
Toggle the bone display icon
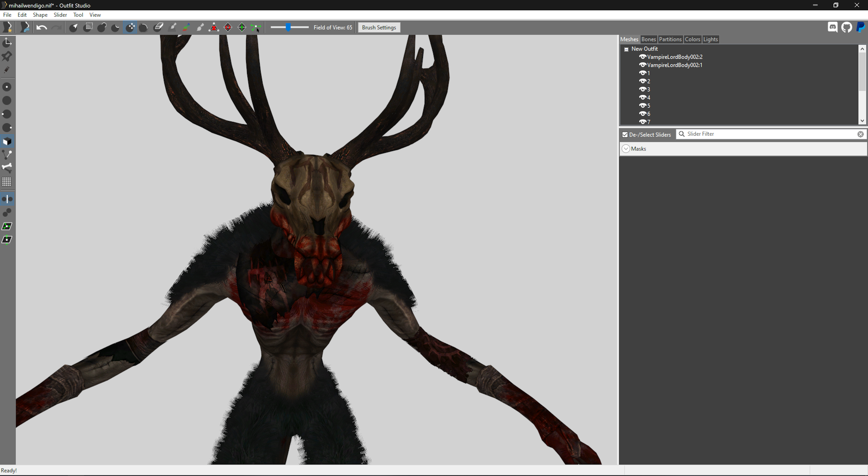click(x=7, y=168)
